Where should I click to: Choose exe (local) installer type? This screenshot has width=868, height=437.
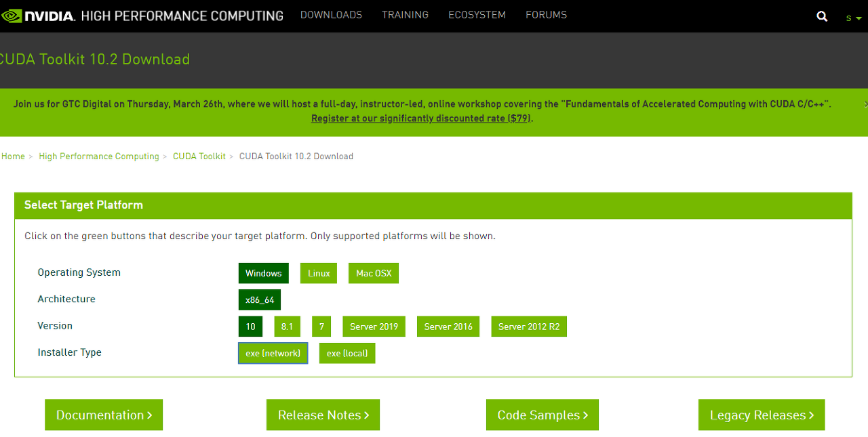347,353
